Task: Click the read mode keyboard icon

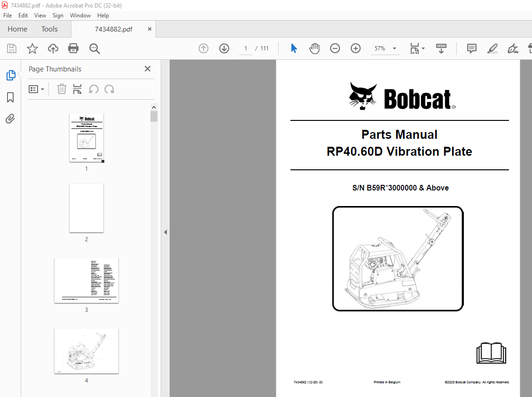Action: [x=441, y=48]
